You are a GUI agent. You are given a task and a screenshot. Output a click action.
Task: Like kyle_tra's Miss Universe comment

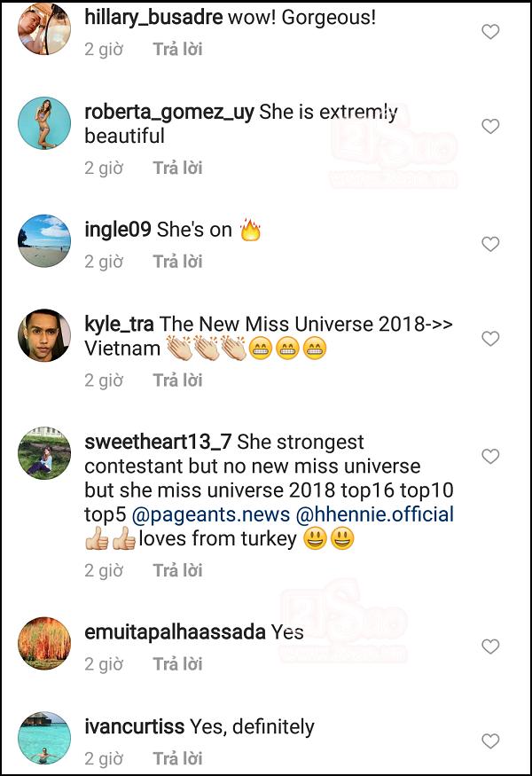(490, 339)
